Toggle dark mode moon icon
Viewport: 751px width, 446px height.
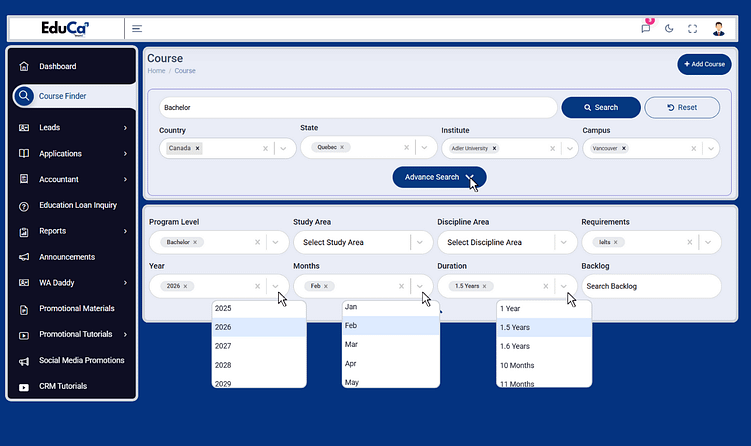(x=669, y=29)
